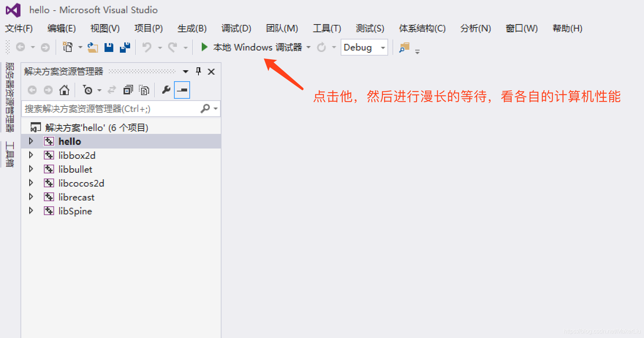Click the solution 'hello' node icon
644x338 pixels.
35,127
